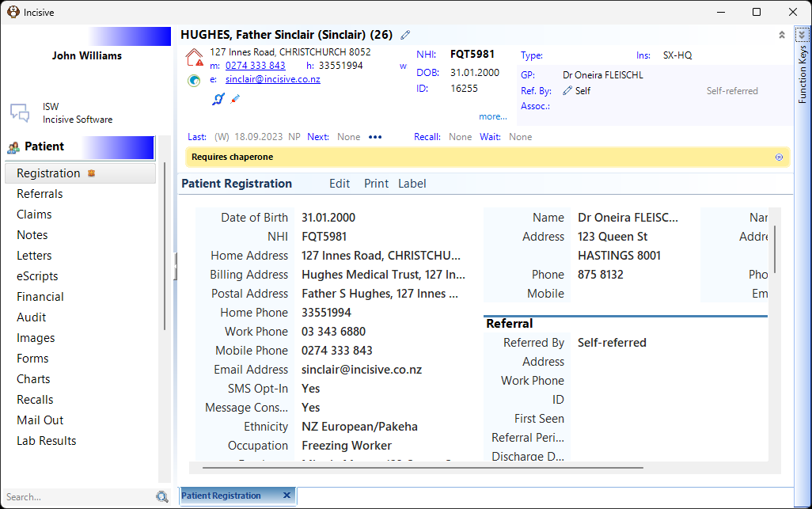Expand the Function Keys side panel
This screenshot has width=812, height=509.
[x=803, y=35]
